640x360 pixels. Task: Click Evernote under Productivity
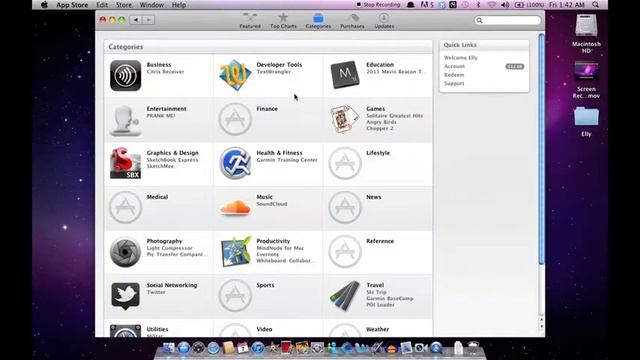268,254
